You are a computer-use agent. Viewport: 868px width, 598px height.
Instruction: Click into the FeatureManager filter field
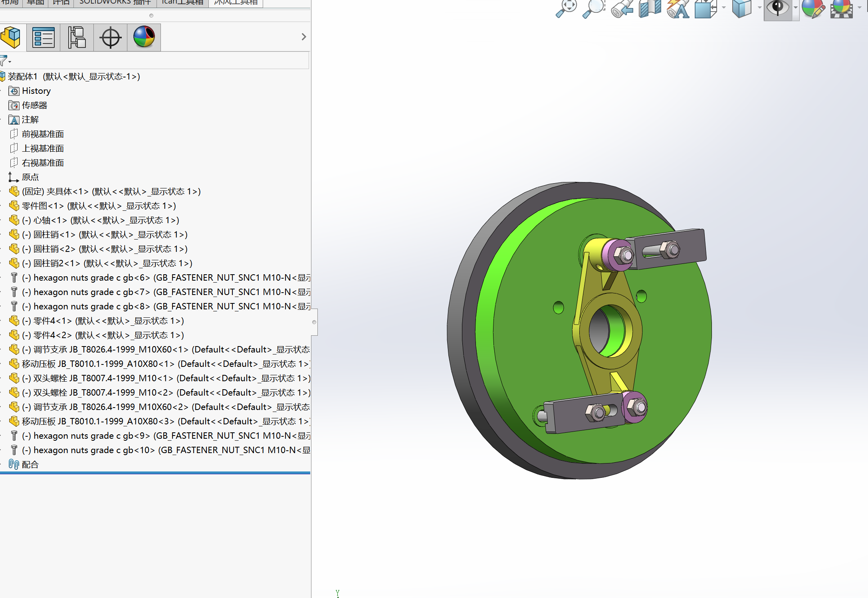click(160, 61)
